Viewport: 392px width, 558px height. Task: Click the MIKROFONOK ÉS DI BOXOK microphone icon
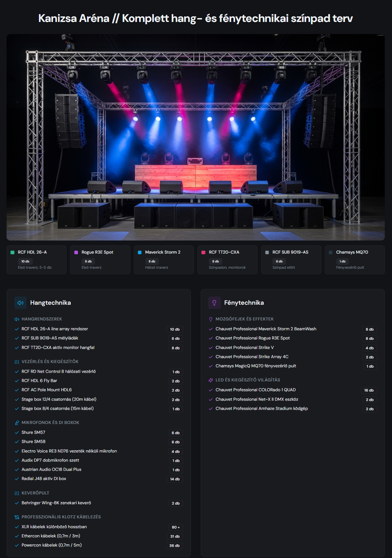pyautogui.click(x=17, y=423)
